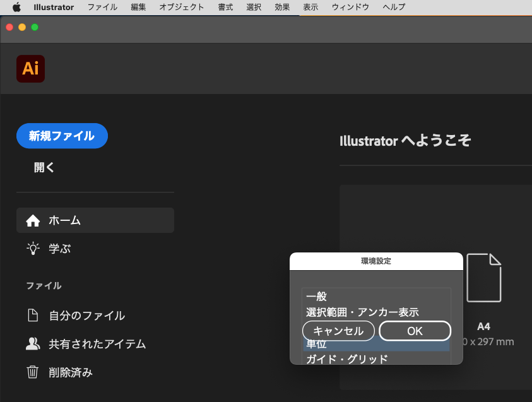
Task: Open the 選択 menu
Action: [x=254, y=7]
